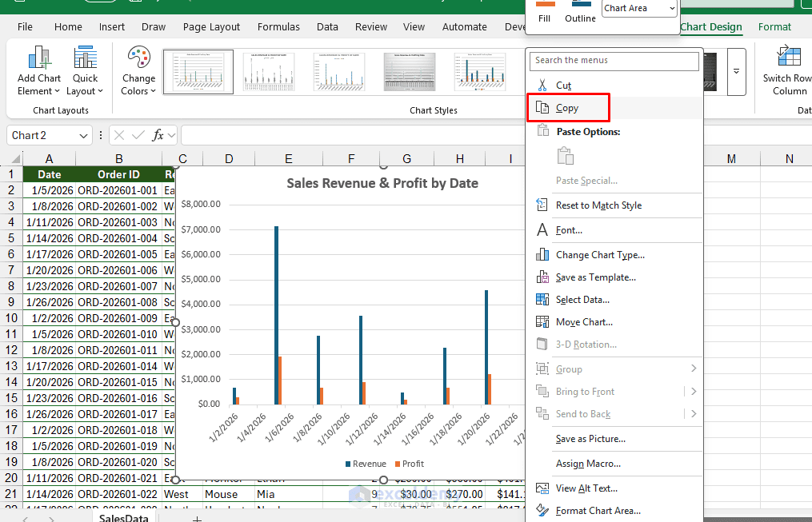
Task: Click the Search the menus field
Action: [x=614, y=61]
